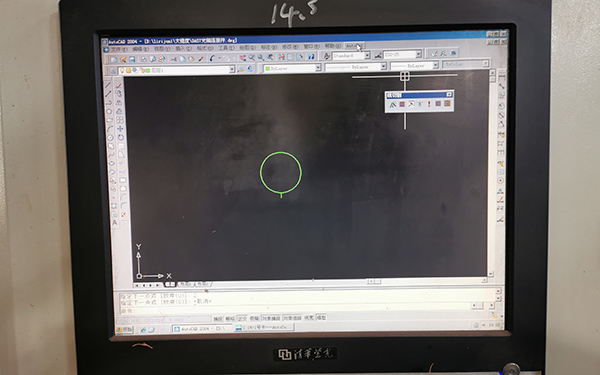
Task: Open the layer selection dropdown
Action: point(176,70)
